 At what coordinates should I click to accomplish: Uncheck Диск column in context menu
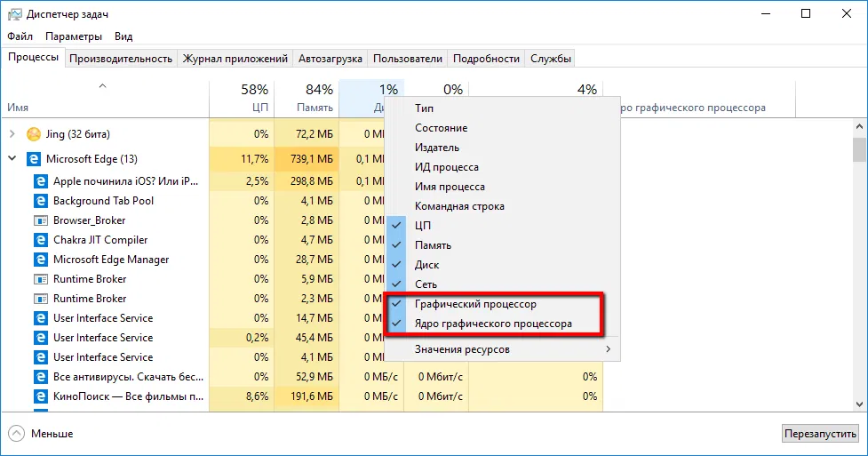coord(502,265)
